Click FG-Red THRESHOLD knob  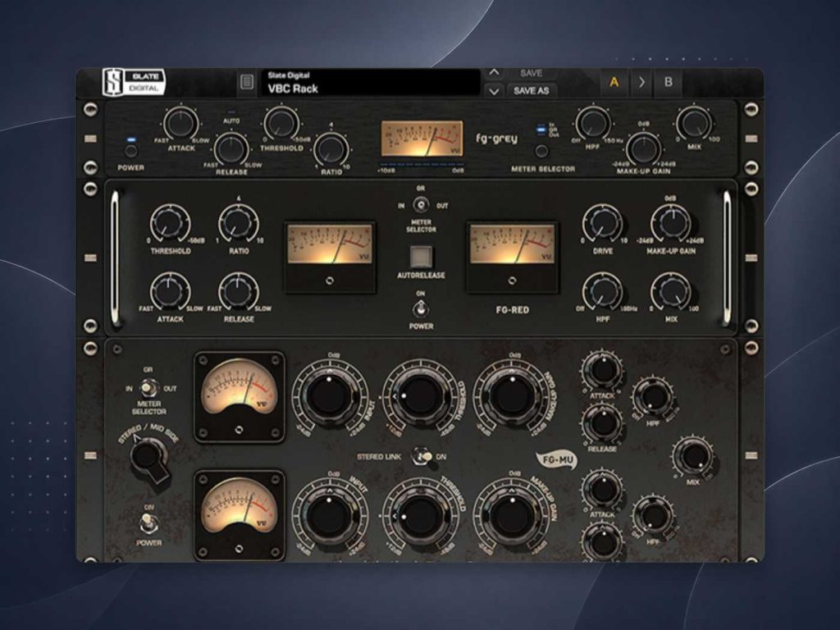pos(171,223)
